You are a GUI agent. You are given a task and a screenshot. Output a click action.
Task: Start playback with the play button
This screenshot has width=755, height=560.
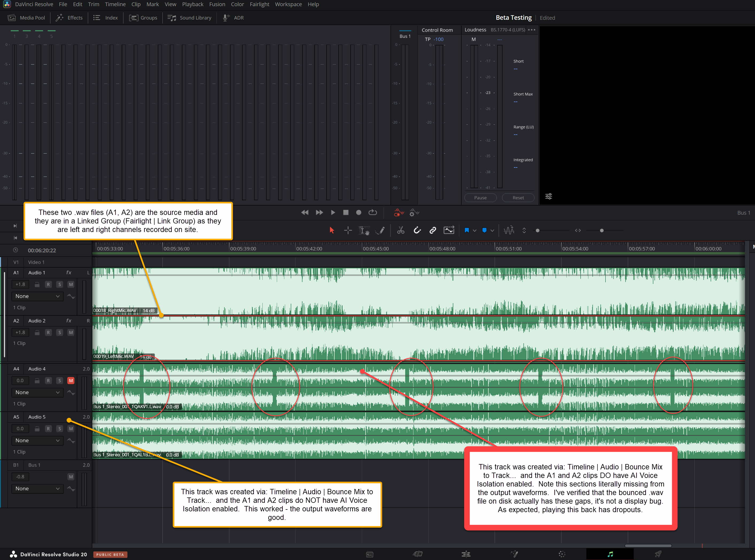pos(333,213)
